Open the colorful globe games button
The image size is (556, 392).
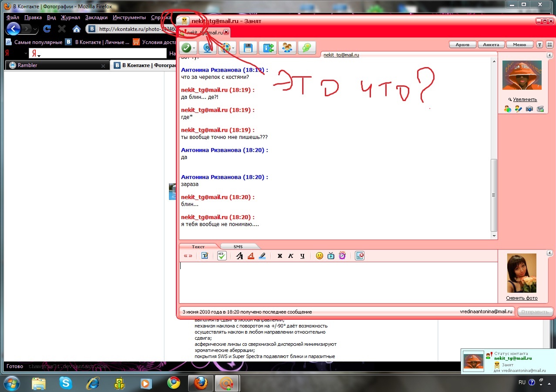pos(225,47)
